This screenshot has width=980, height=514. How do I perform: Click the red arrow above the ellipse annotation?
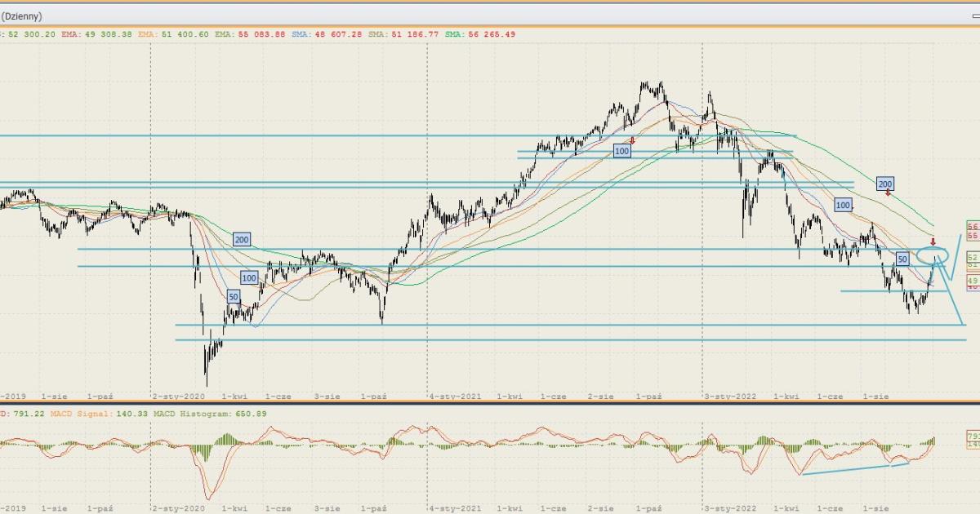tap(933, 241)
